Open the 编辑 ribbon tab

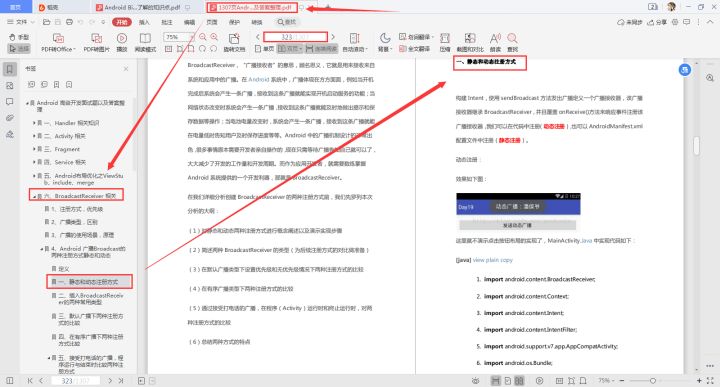(189, 22)
